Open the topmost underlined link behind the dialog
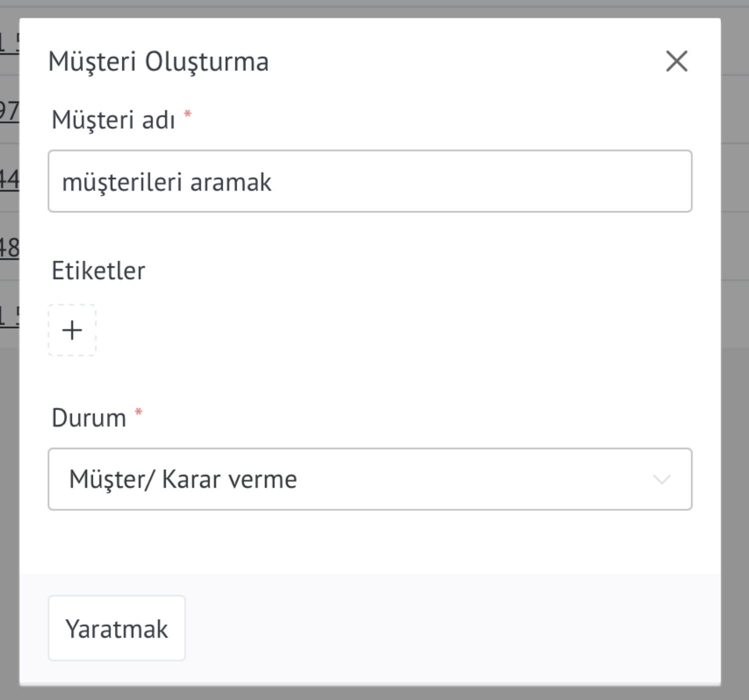Image resolution: width=749 pixels, height=700 pixels. pyautogui.click(x=9, y=43)
